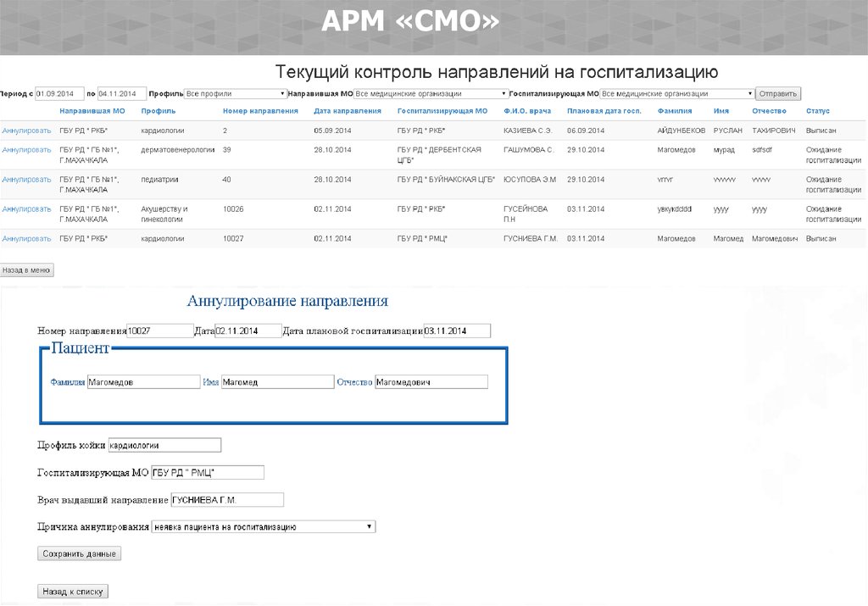This screenshot has width=868, height=606.
Task: Click Аннулировать link for referral 10027
Action: (x=26, y=239)
